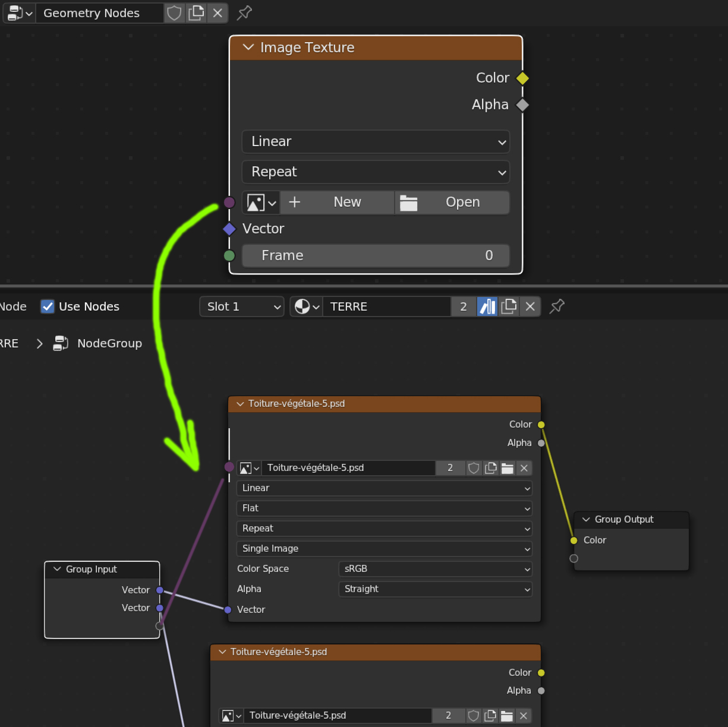
Task: Open an image file in Image Texture
Action: [452, 202]
